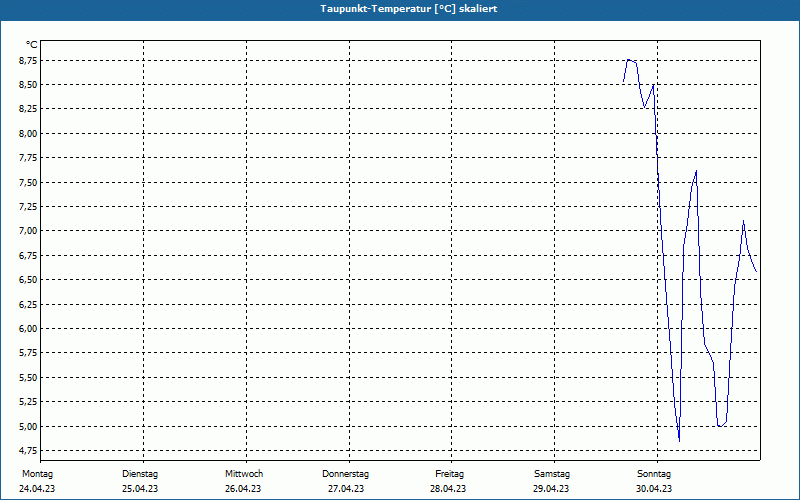Click the 6,25 y-axis value
The image size is (800, 500).
tap(28, 305)
